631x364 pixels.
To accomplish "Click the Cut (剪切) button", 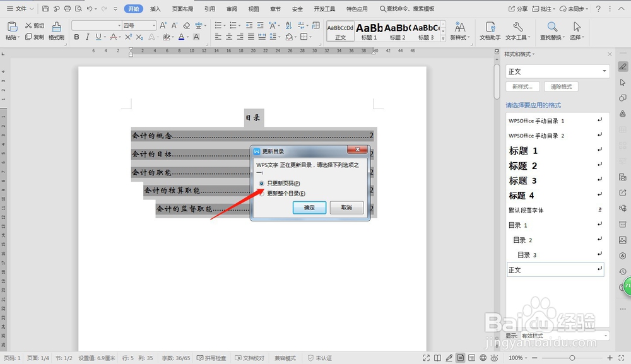I will (35, 25).
